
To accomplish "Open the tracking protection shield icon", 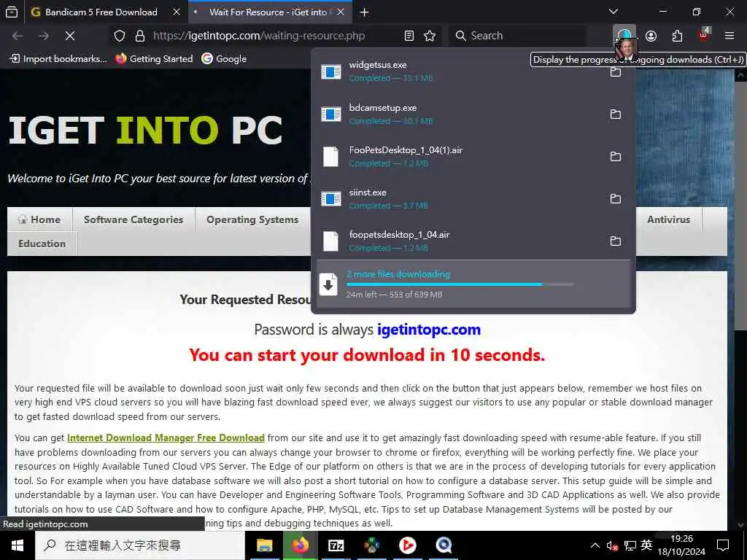I will tap(120, 36).
